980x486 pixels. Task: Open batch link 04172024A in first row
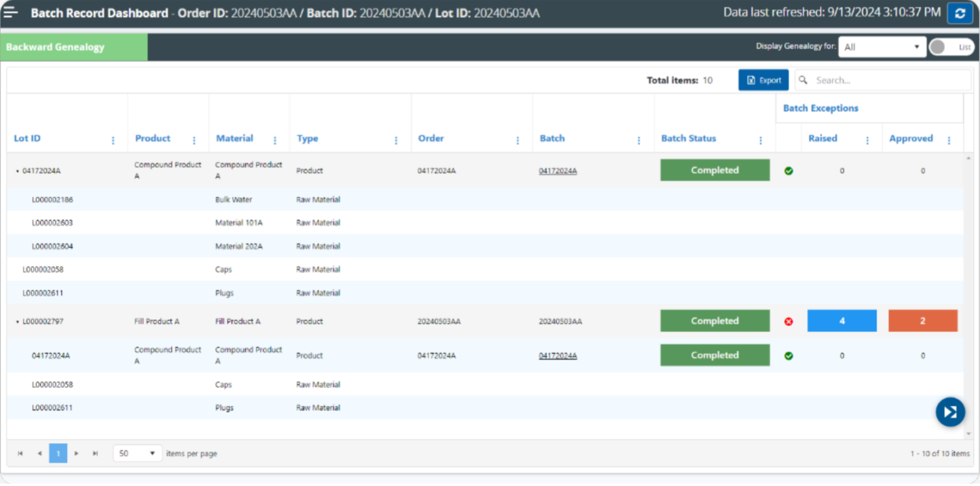558,171
